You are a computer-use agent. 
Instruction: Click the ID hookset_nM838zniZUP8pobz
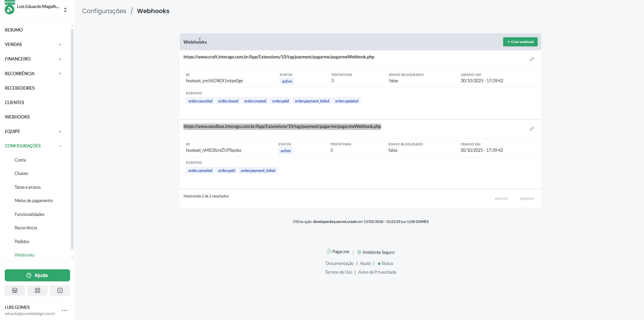[214, 150]
